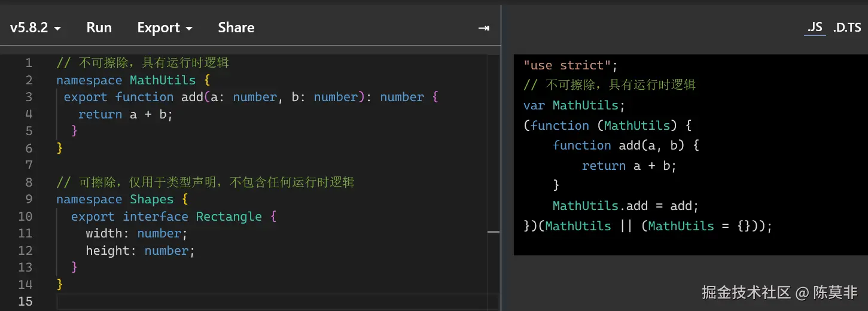Click line number 2 in the editor
This screenshot has height=311, width=868.
click(29, 80)
